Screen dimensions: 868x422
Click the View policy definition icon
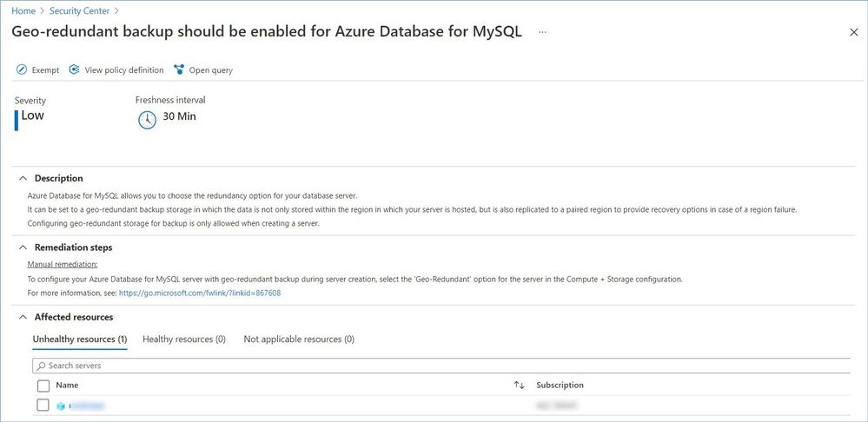pyautogui.click(x=75, y=70)
